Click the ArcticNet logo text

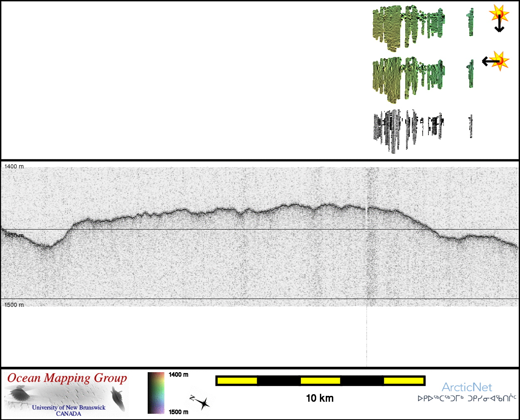tap(467, 387)
